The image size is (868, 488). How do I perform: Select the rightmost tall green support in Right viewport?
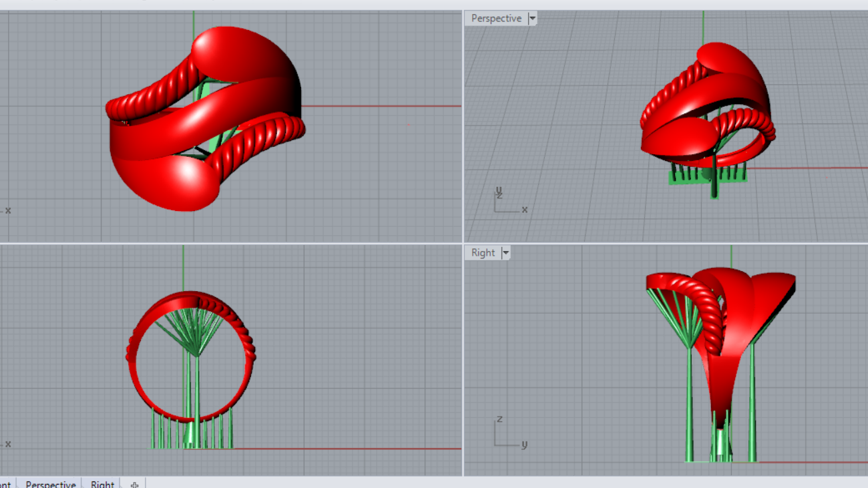click(752, 407)
